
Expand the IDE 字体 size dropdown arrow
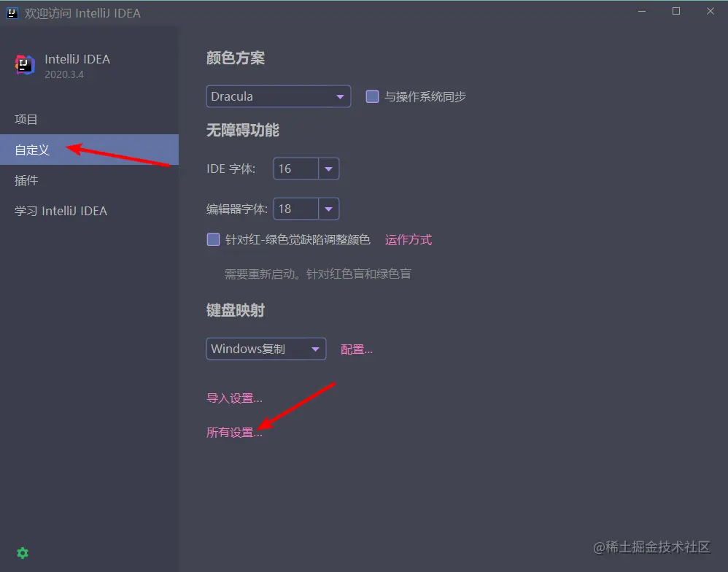coord(329,169)
